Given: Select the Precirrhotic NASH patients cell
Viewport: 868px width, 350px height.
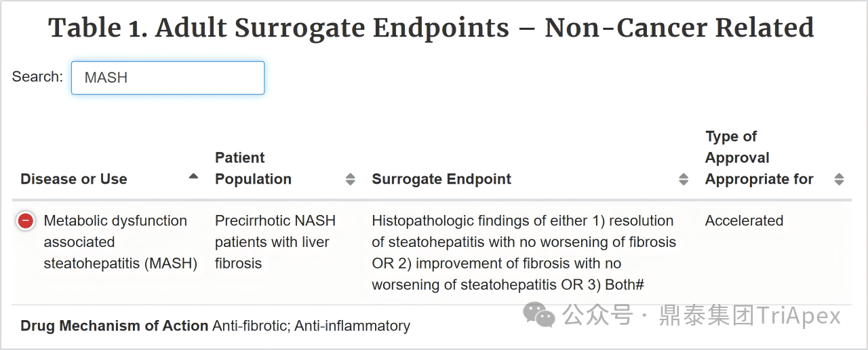Looking at the screenshot, I should pyautogui.click(x=275, y=242).
